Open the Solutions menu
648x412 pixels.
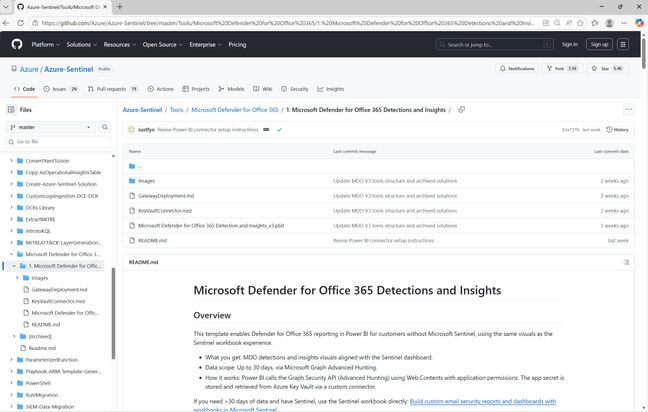(x=81, y=44)
